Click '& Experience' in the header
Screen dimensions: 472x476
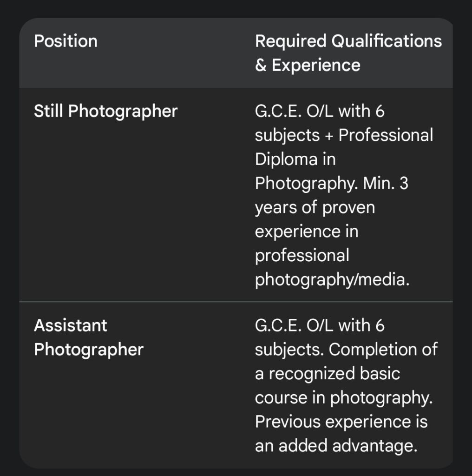[308, 65]
